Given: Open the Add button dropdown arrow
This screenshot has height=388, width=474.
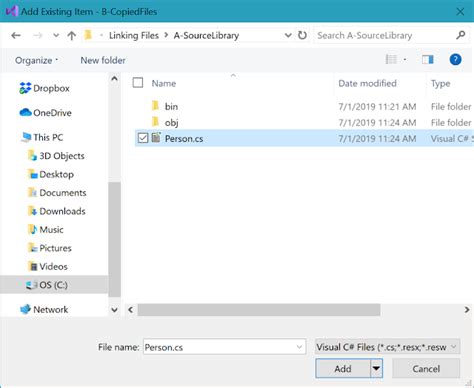Looking at the screenshot, I should point(376,369).
